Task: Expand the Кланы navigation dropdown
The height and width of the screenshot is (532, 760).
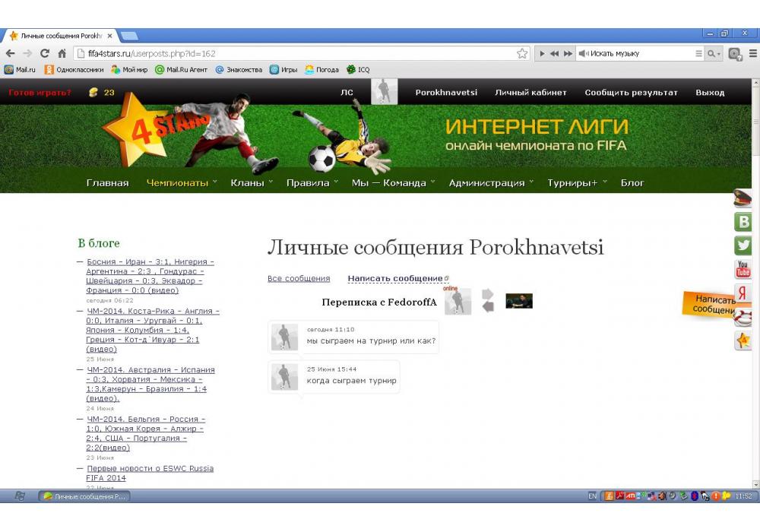Action: pyautogui.click(x=251, y=183)
